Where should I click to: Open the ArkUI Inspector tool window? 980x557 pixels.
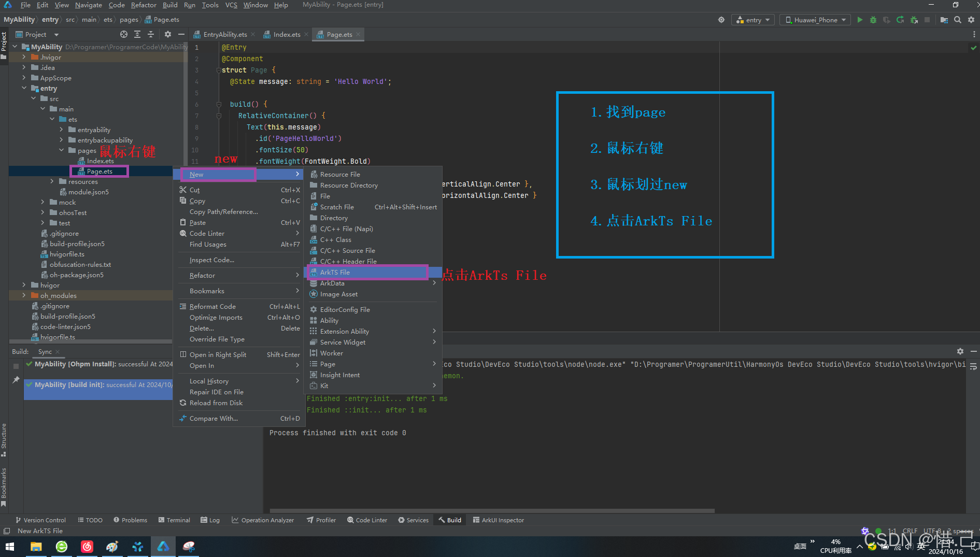[x=499, y=520]
